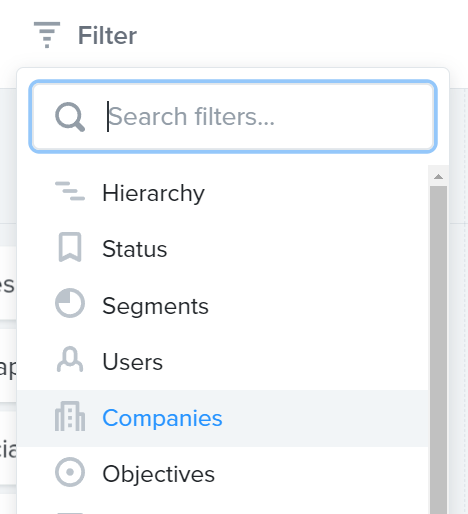This screenshot has width=468, height=514.
Task: Click the Objectives target icon
Action: (70, 472)
